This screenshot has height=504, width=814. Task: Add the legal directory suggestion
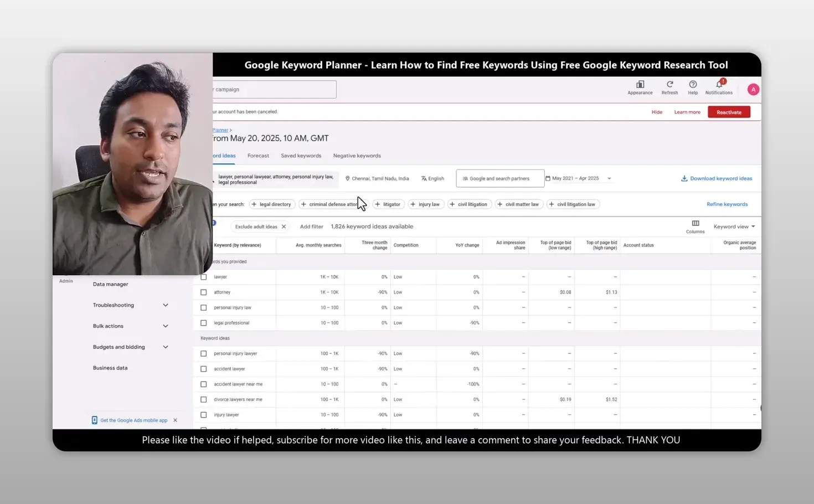pyautogui.click(x=272, y=204)
